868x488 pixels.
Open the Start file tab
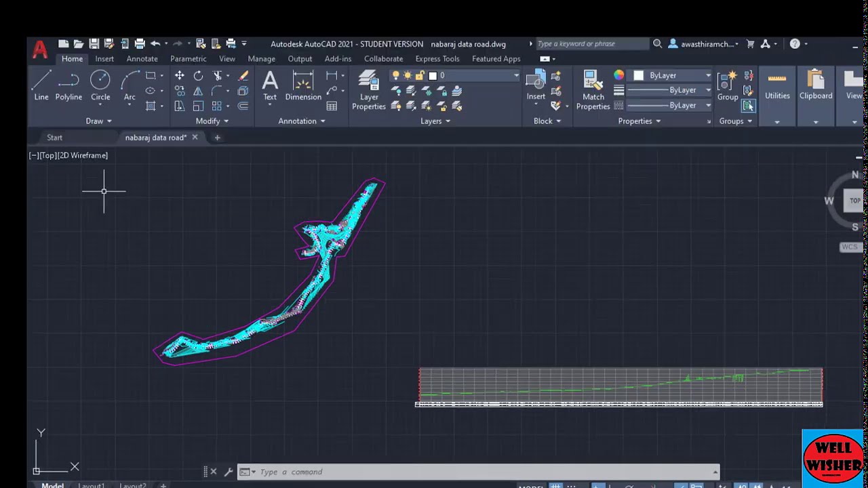[x=54, y=138]
